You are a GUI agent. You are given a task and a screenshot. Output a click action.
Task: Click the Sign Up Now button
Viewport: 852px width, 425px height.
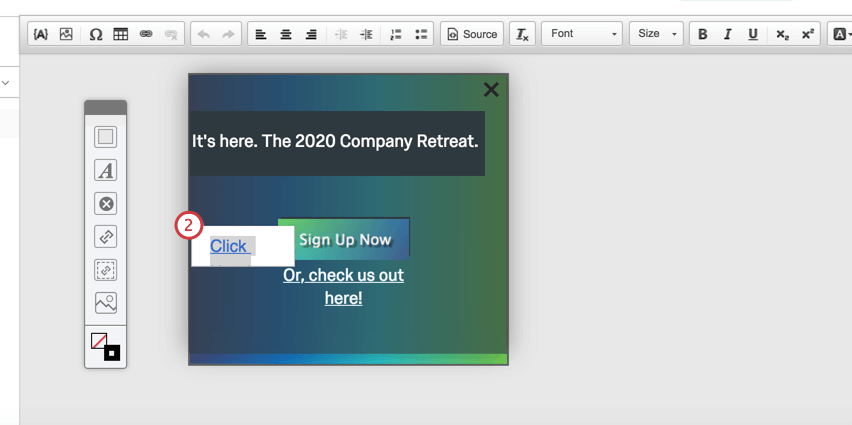click(344, 238)
